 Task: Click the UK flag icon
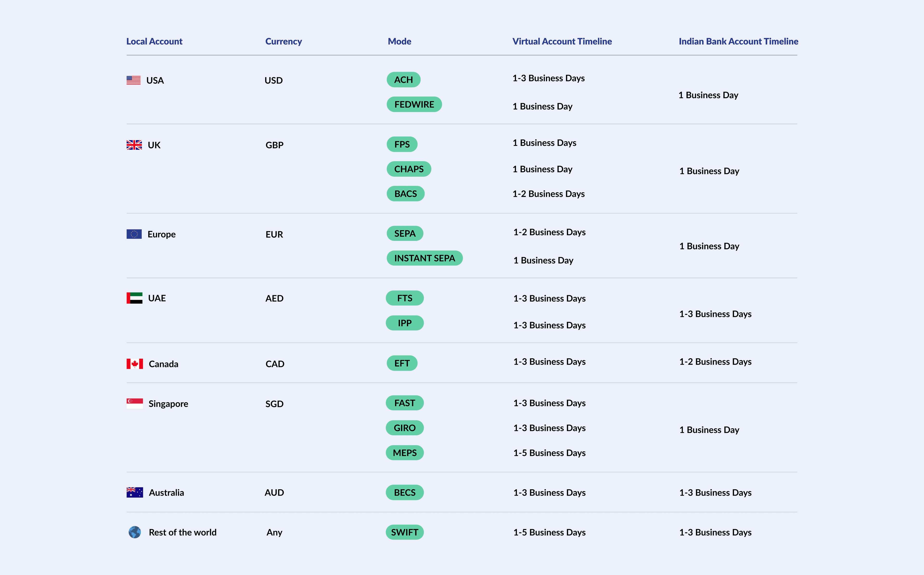(134, 145)
